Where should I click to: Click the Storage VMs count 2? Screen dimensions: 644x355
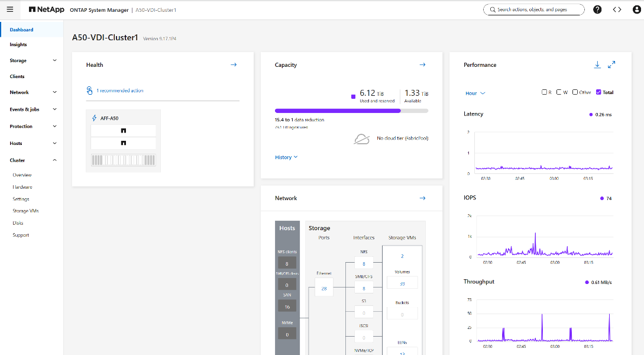[x=402, y=256]
